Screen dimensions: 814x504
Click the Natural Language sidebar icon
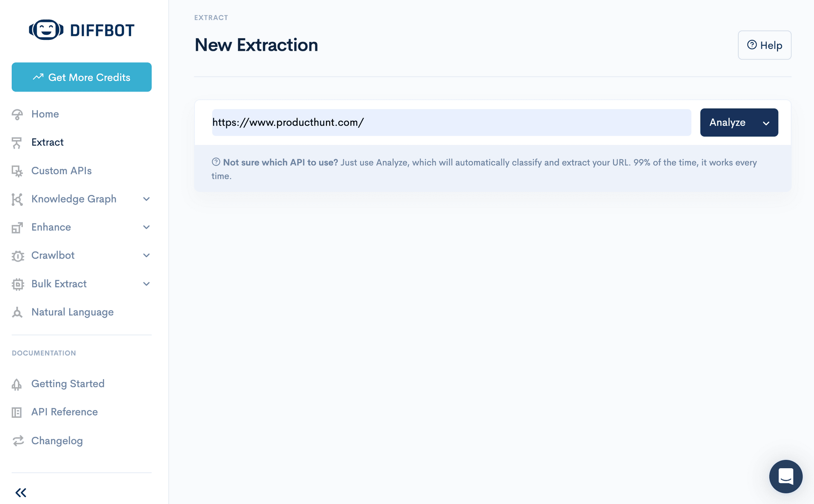pos(18,312)
